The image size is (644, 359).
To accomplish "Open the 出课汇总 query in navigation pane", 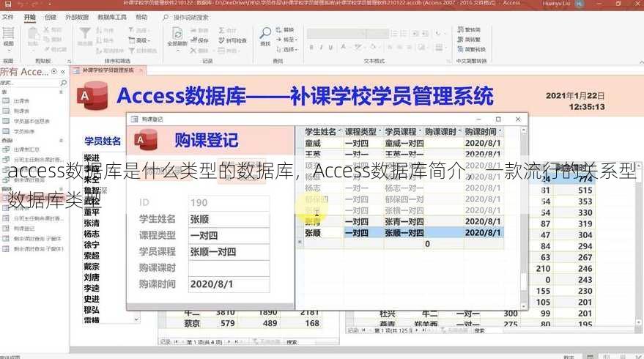I will 26,149.
